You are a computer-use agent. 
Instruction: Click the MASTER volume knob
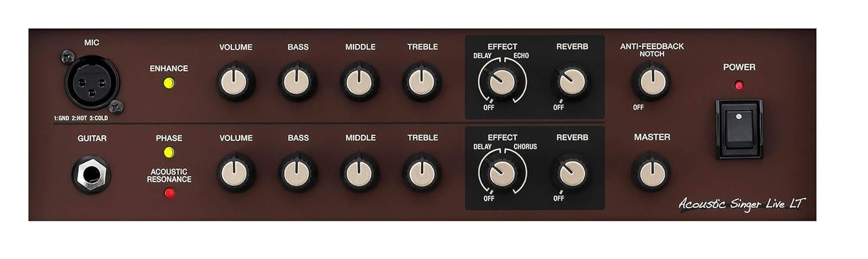pyautogui.click(x=651, y=173)
